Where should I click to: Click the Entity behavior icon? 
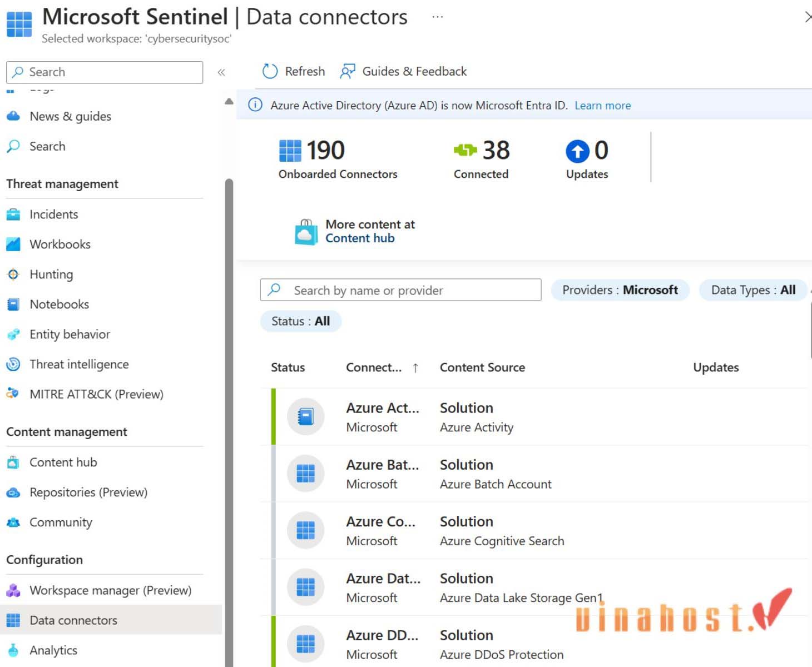13,335
